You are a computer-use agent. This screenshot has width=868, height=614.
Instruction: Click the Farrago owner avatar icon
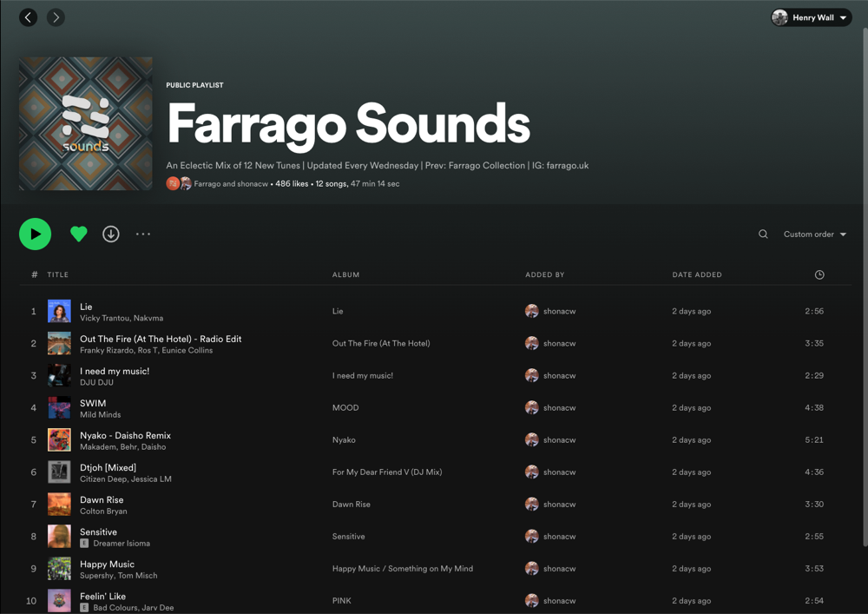[173, 184]
